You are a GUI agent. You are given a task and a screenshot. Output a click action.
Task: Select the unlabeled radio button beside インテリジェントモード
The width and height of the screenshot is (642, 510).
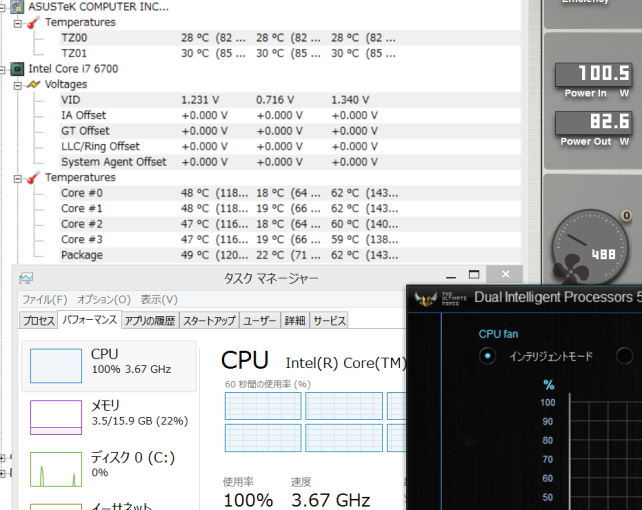[x=624, y=356]
